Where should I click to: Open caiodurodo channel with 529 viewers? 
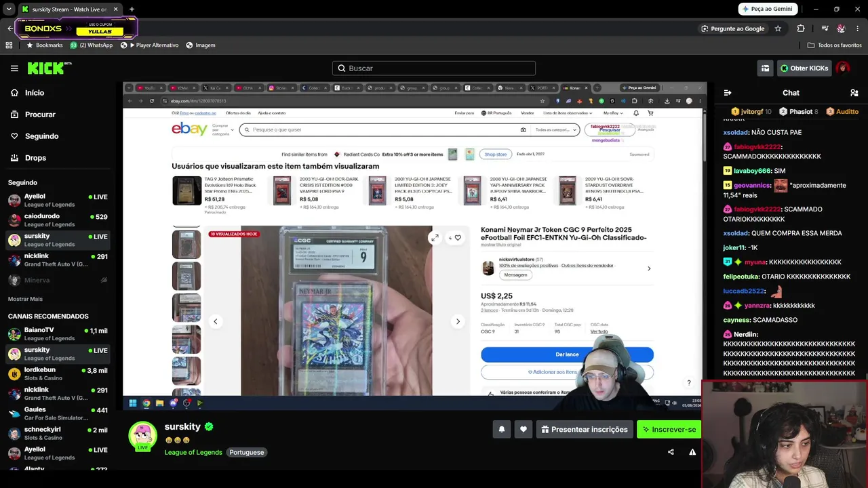coord(58,220)
